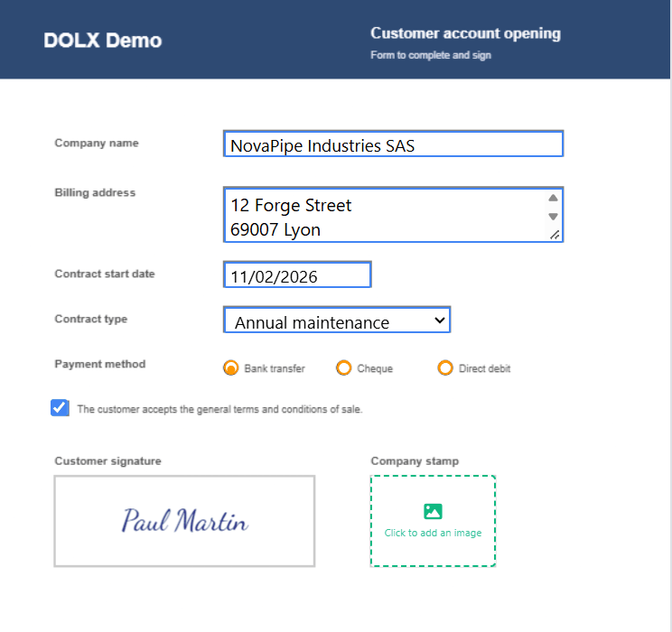The image size is (672, 632).
Task: Click the 'Form to complete and sign' subtitle
Action: (x=431, y=55)
